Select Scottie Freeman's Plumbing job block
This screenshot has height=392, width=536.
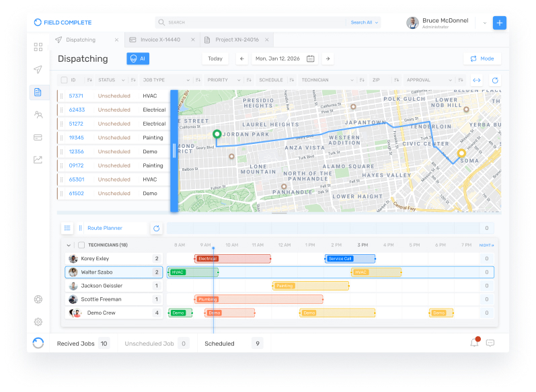(258, 299)
